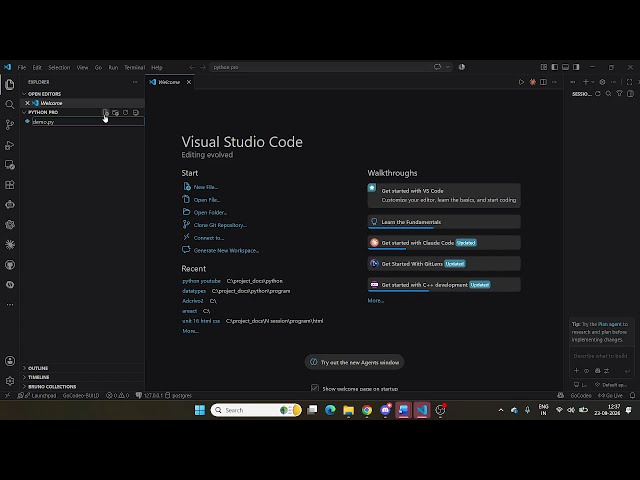Click the remote window status bar icon

pos(7,395)
